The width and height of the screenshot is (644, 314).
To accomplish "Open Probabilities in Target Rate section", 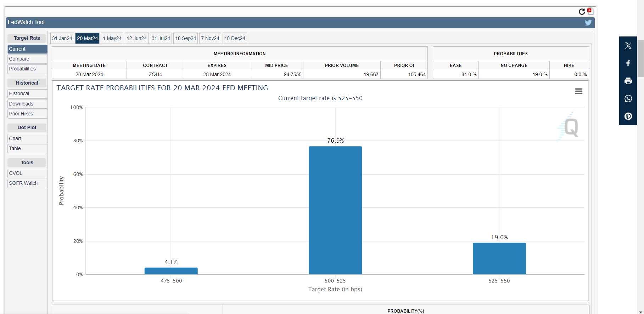I will point(22,69).
